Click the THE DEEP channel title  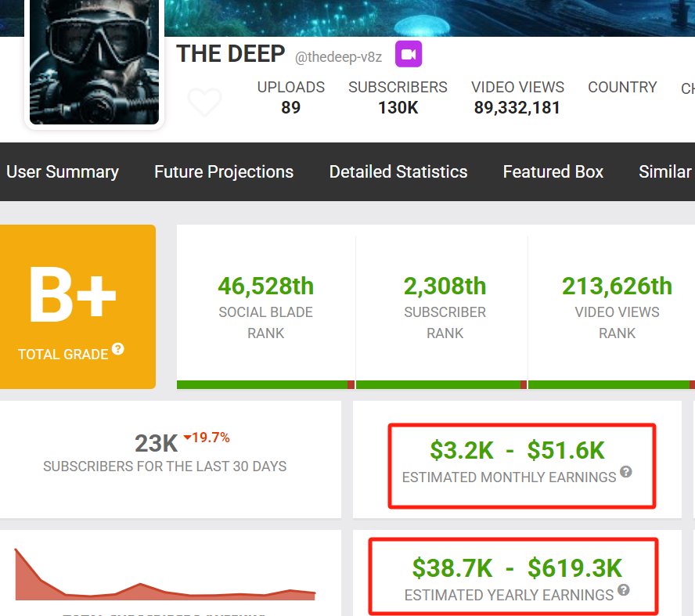[230, 54]
